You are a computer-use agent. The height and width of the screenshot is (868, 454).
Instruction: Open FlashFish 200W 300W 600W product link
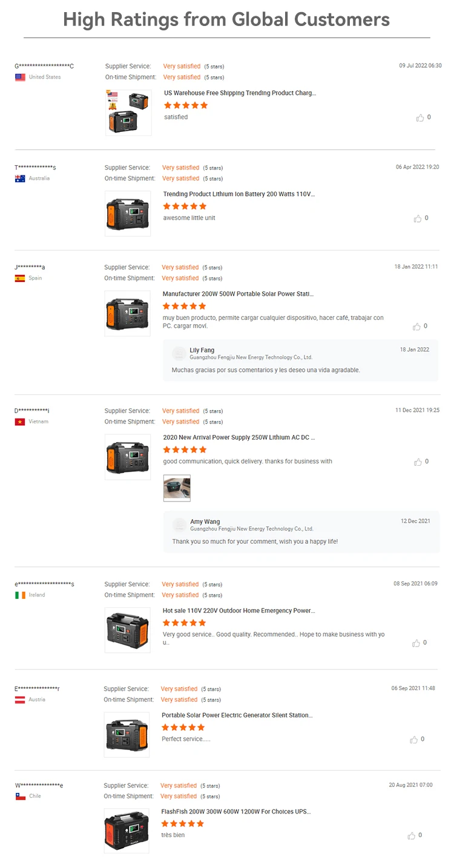click(235, 812)
